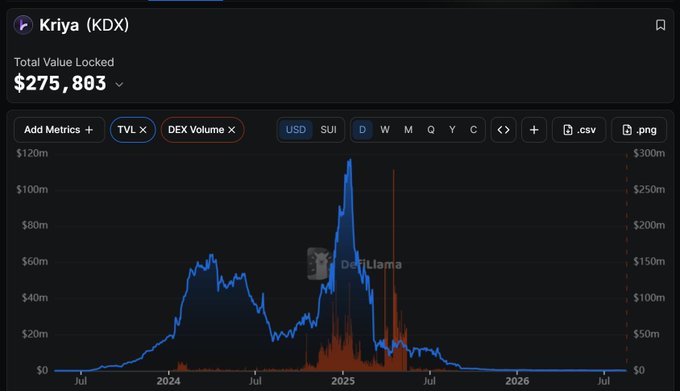Viewport: 680px width, 391px height.
Task: Expand the Total Value Locked breakdown chevron
Action: point(119,85)
